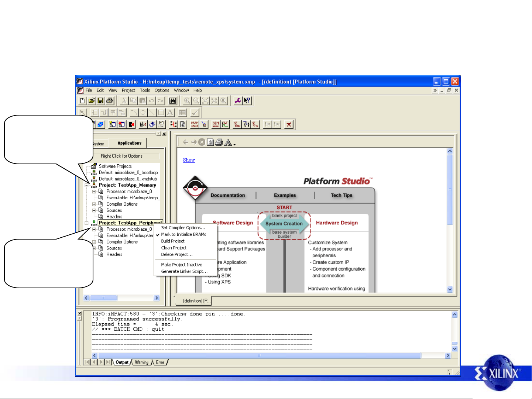Open the File menu
The height and width of the screenshot is (399, 532).
[89, 90]
